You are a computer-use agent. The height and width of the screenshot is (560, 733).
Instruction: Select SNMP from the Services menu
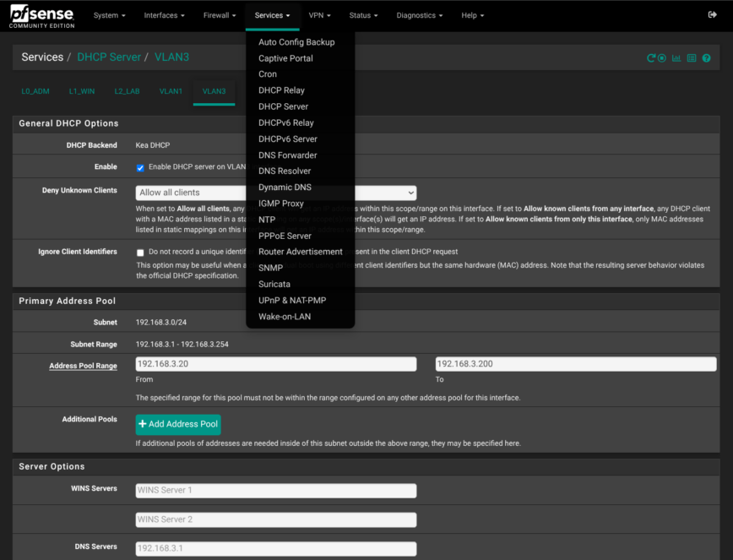271,269
